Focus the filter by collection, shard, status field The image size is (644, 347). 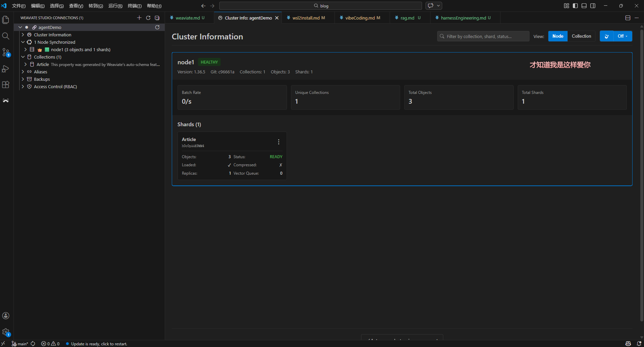pos(483,36)
